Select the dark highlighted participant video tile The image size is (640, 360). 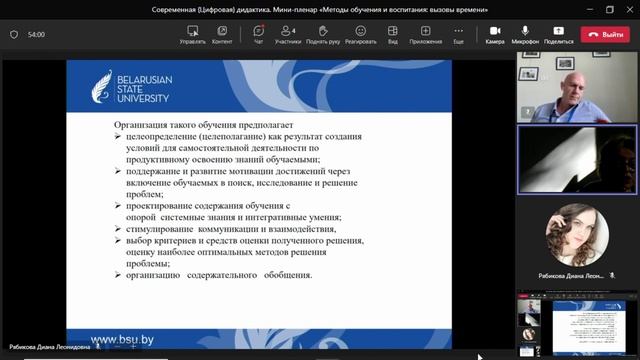click(577, 159)
